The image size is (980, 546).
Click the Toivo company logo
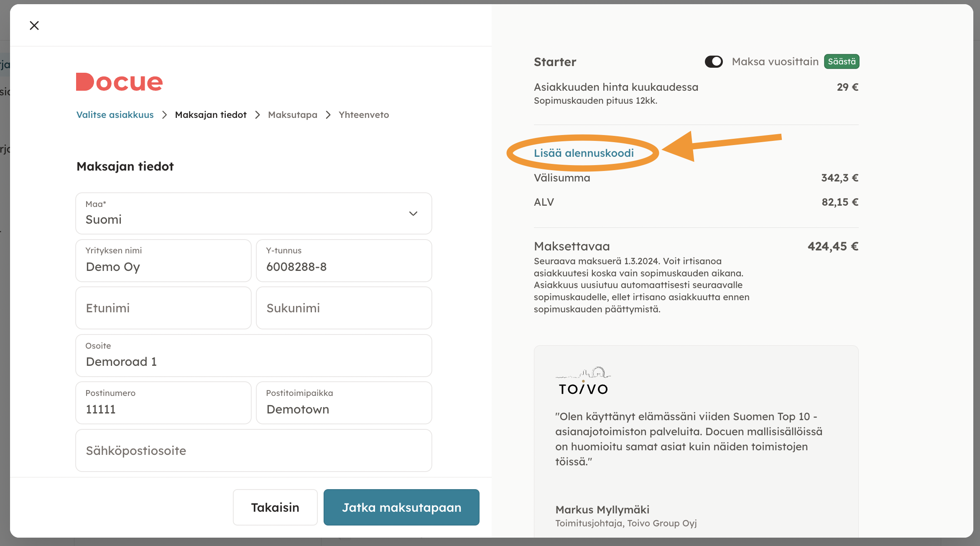pos(583,381)
